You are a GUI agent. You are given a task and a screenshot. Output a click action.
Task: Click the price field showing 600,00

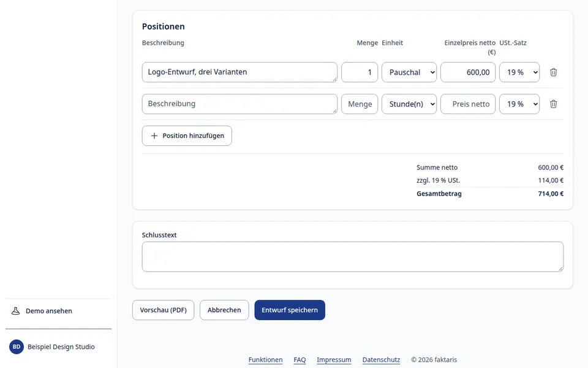pyautogui.click(x=468, y=72)
